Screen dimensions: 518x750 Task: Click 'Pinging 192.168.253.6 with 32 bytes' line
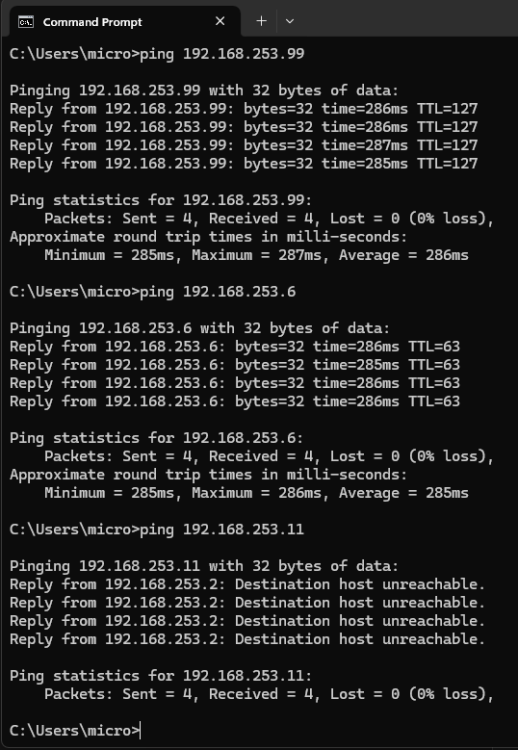point(199,328)
